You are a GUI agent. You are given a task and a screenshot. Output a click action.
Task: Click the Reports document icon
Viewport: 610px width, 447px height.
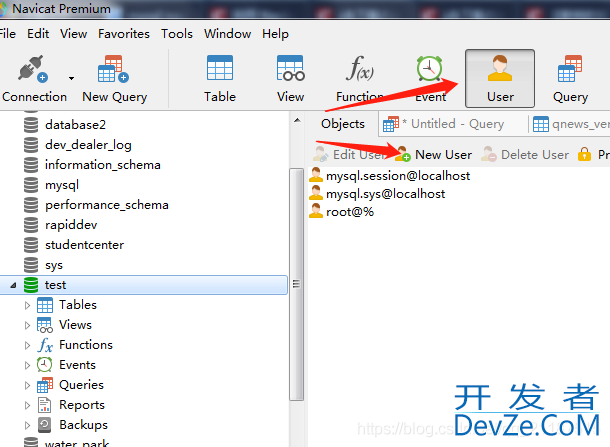(45, 405)
